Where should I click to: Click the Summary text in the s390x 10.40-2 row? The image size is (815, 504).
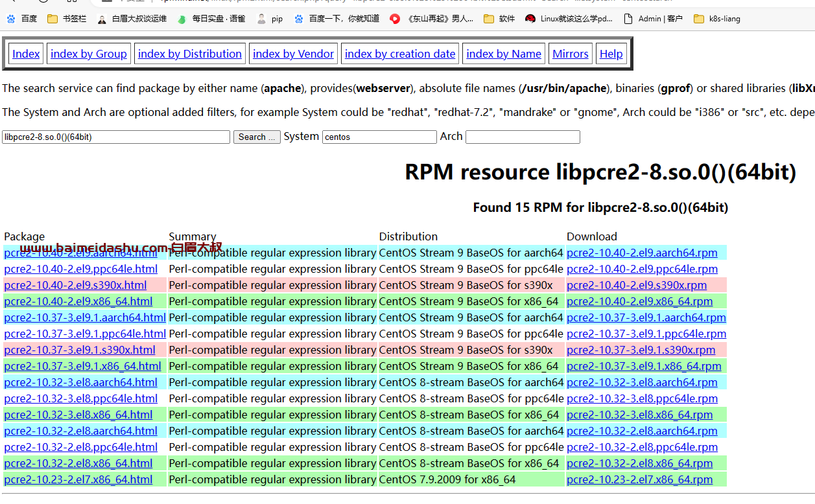[x=272, y=285]
